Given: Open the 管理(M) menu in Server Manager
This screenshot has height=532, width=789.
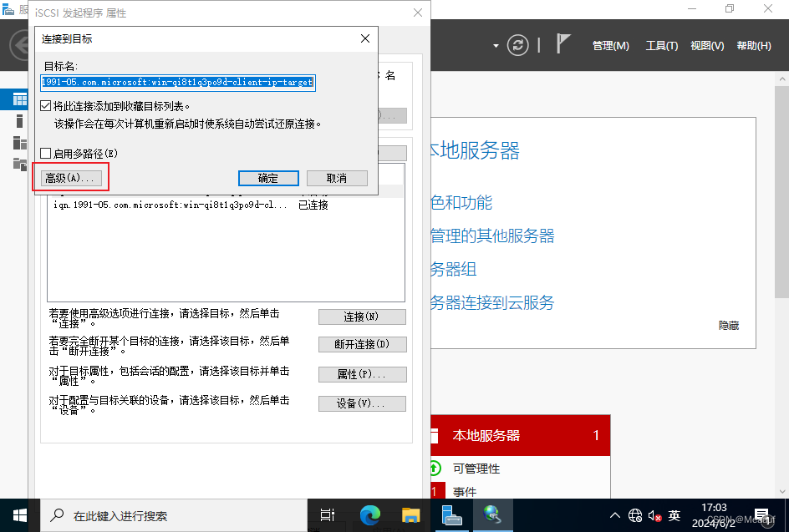Looking at the screenshot, I should pos(611,46).
